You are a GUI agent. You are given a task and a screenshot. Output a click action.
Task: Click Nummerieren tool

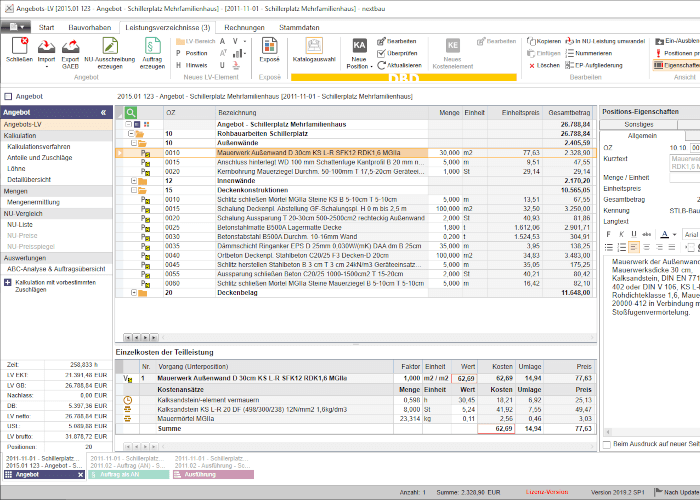tap(588, 53)
